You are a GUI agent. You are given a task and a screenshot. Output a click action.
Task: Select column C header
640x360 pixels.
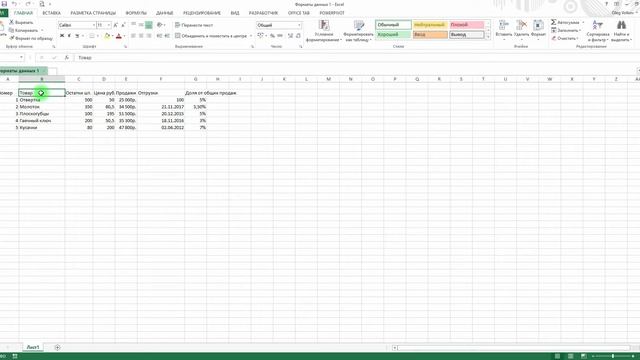[78, 79]
